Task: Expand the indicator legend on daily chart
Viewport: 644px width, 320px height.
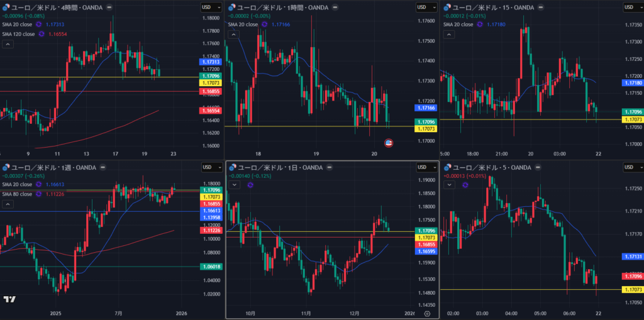Action: tap(234, 185)
